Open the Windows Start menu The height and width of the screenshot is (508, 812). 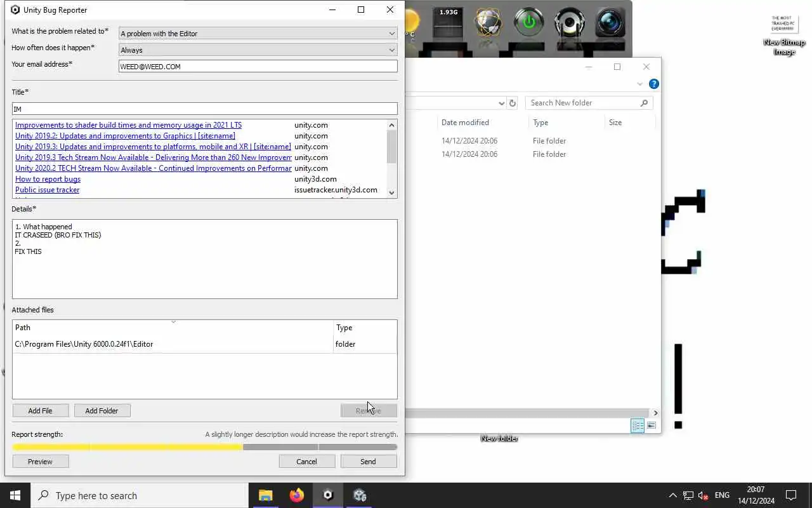pos(15,495)
